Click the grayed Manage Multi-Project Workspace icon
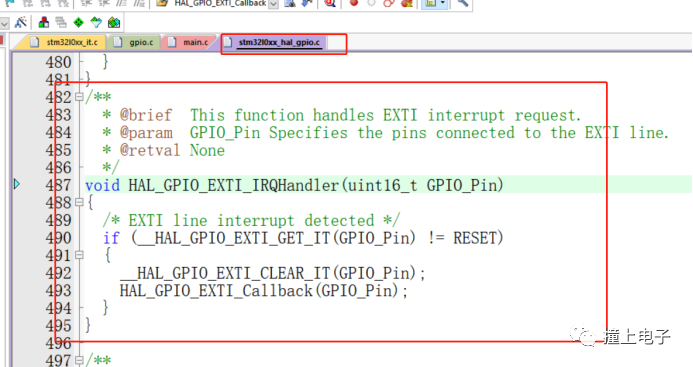This screenshot has width=693, height=367. coord(61,22)
